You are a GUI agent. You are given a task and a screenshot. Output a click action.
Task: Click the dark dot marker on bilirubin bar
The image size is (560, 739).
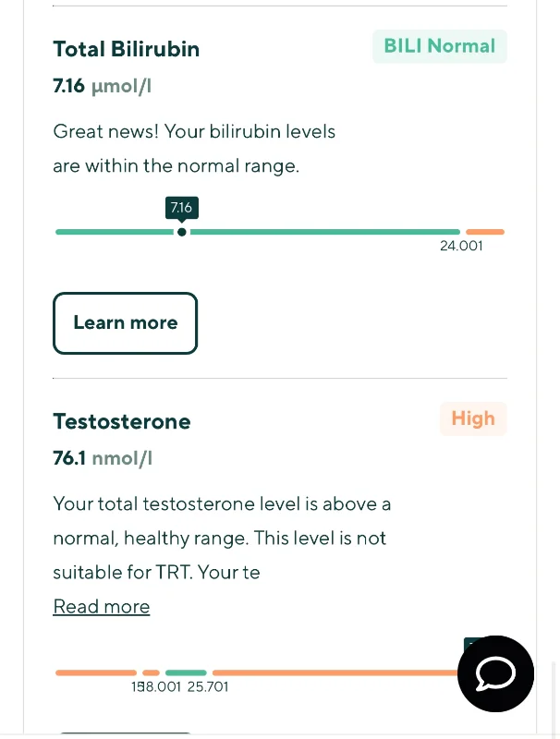(181, 232)
